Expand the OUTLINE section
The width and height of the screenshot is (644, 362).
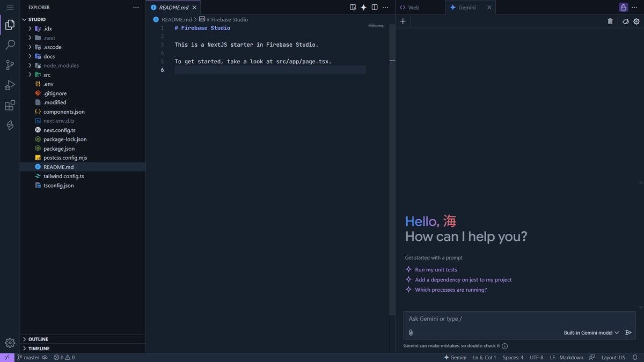pyautogui.click(x=83, y=339)
